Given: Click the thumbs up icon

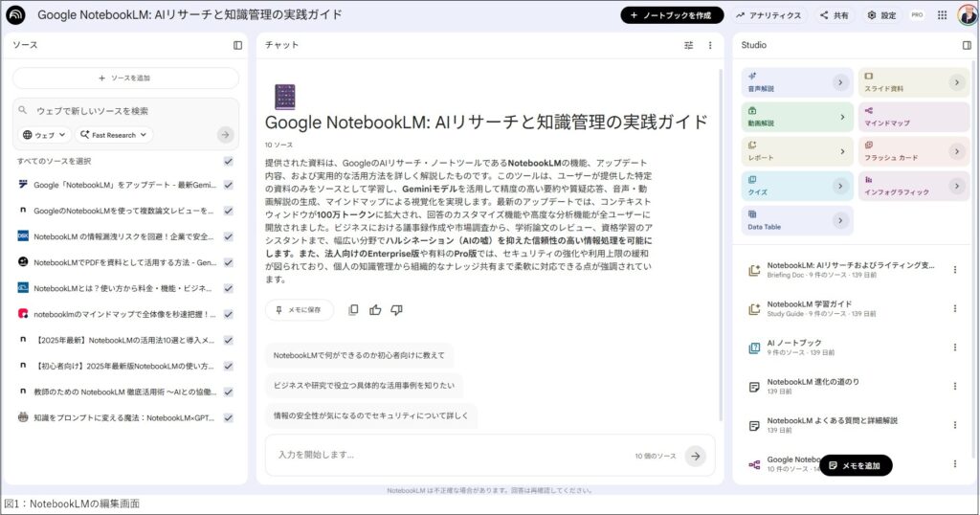Looking at the screenshot, I should point(375,310).
